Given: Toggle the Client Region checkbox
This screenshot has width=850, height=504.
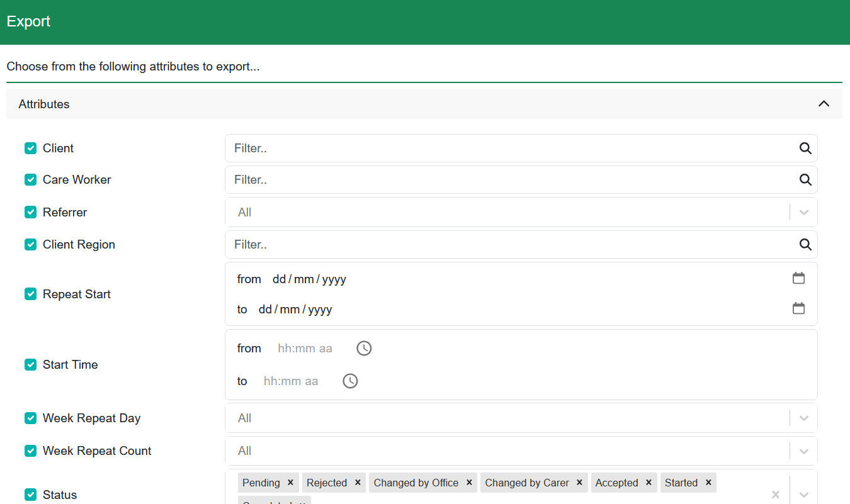Looking at the screenshot, I should 30,244.
